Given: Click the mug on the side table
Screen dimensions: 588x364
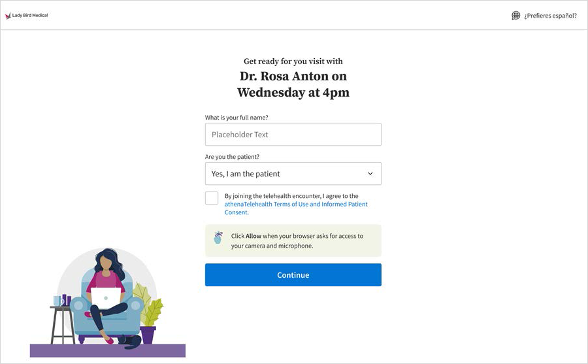Looking at the screenshot, I should pos(57,301).
